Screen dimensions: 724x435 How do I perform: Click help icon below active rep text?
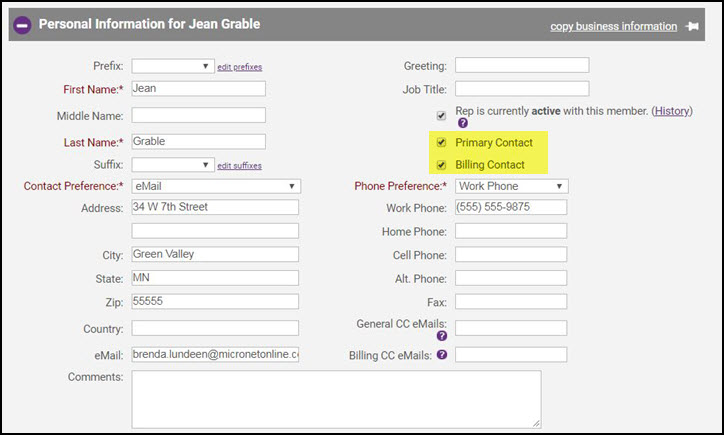click(462, 124)
